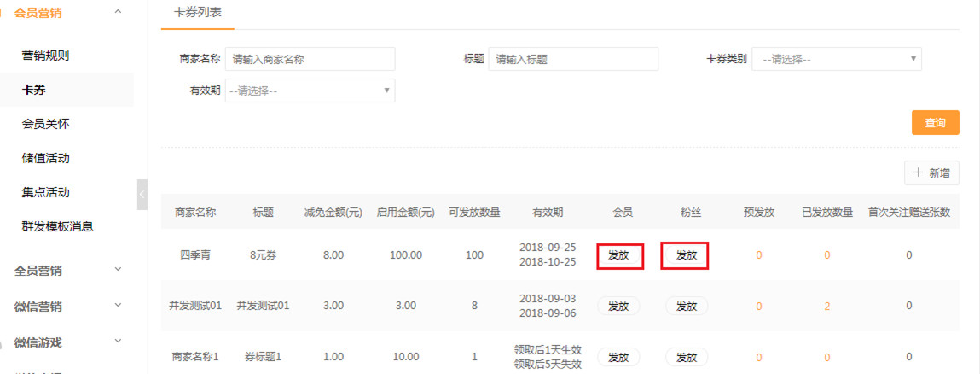The width and height of the screenshot is (980, 374).
Task: Click 会员 发放 button for 四季青
Action: 618,255
